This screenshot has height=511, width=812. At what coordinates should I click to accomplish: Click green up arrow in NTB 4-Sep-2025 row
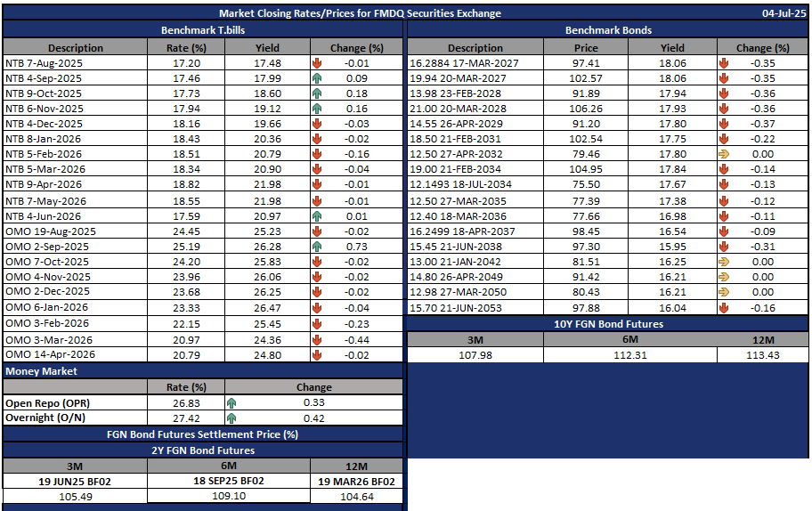[x=317, y=78]
